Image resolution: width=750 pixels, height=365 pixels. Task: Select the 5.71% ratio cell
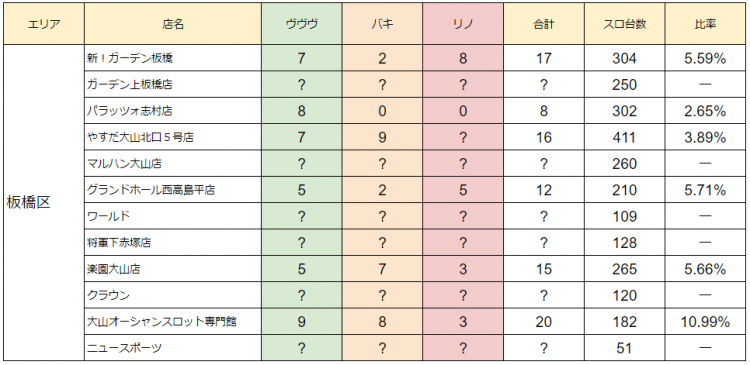pos(705,190)
